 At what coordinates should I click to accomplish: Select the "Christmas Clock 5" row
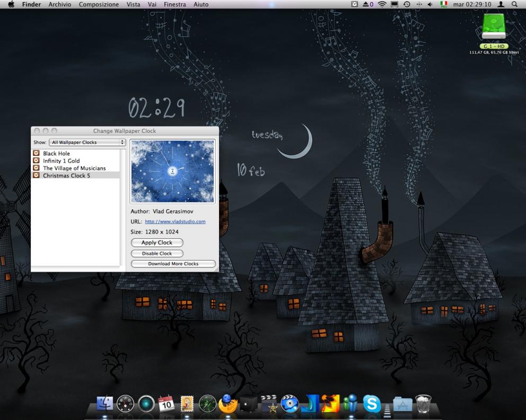point(75,175)
